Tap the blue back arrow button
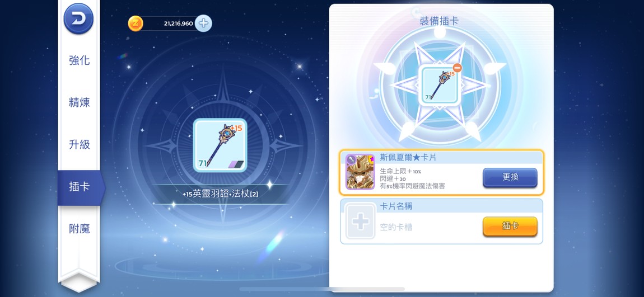This screenshot has height=297, width=644. pos(78,18)
